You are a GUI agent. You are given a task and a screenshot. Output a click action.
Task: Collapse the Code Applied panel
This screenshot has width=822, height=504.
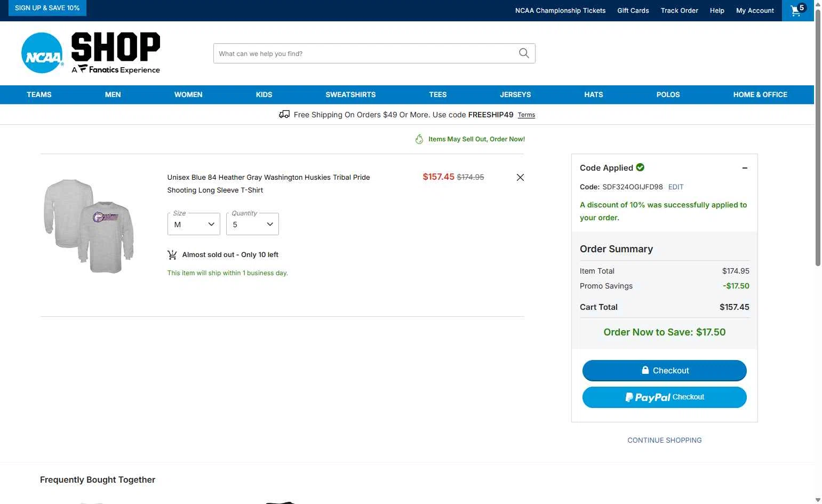745,168
